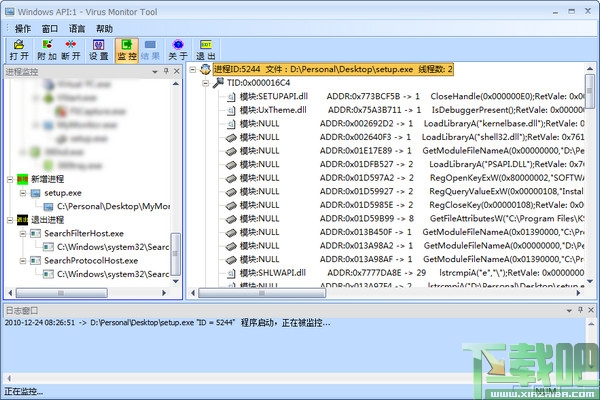The height and width of the screenshot is (400, 600).
Task: Click the magnifier icon next to TID:0x000016C4
Action: coord(218,83)
